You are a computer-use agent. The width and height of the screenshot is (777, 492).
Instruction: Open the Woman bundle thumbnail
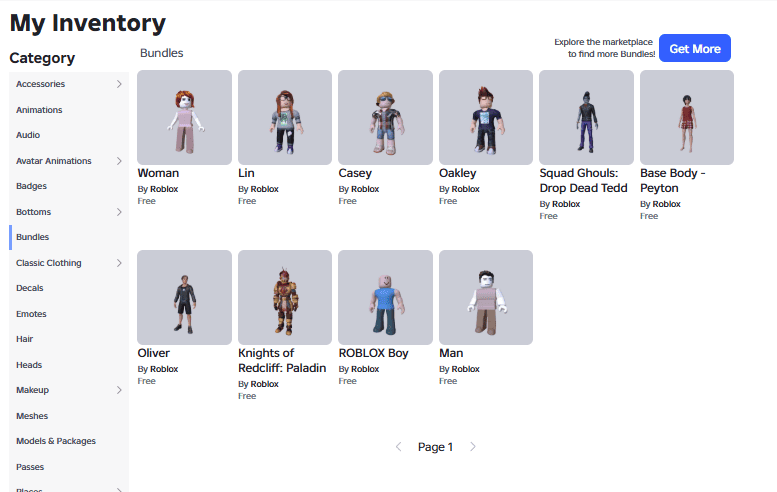click(x=184, y=117)
